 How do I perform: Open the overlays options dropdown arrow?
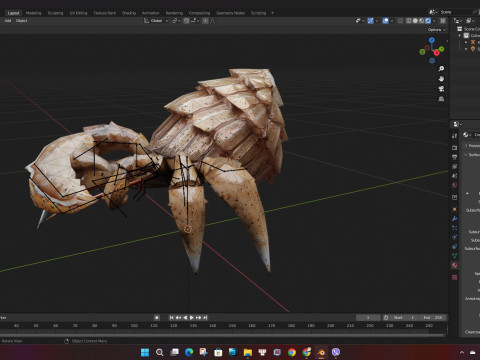tap(392, 21)
